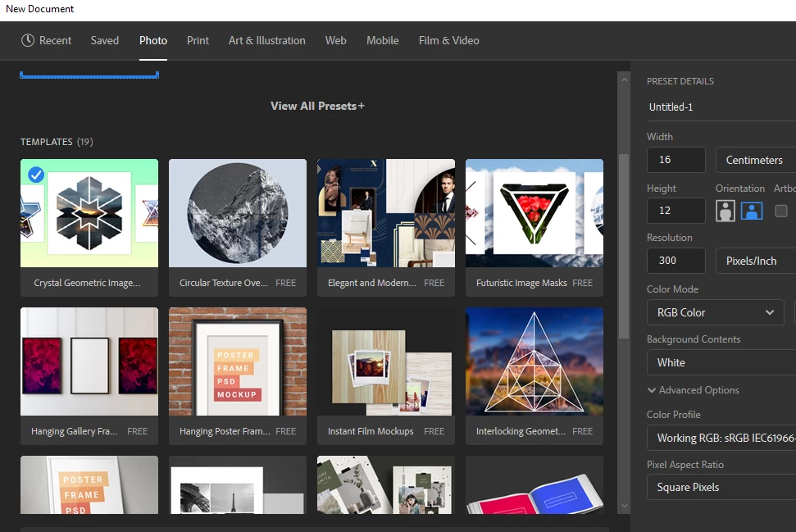Open the Background Contents White dropdown
The width and height of the screenshot is (796, 532).
pyautogui.click(x=721, y=362)
